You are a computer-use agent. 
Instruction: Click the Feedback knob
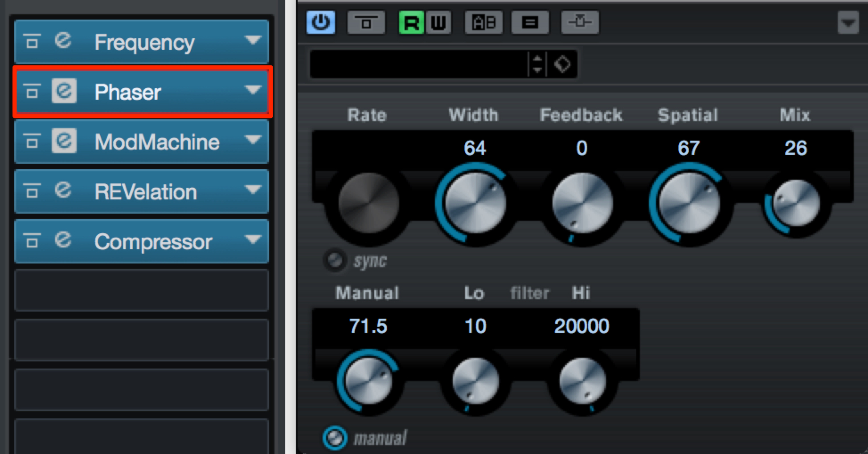tap(582, 203)
